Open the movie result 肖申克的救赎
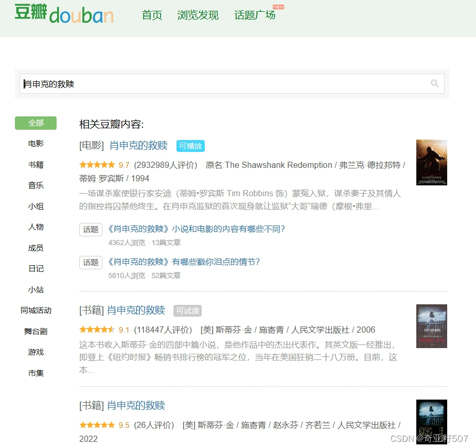Image resolution: width=476 pixels, height=448 pixels. pos(138,146)
